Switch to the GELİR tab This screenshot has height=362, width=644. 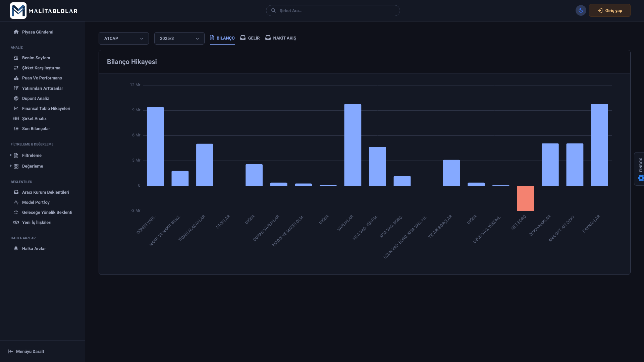pyautogui.click(x=250, y=38)
